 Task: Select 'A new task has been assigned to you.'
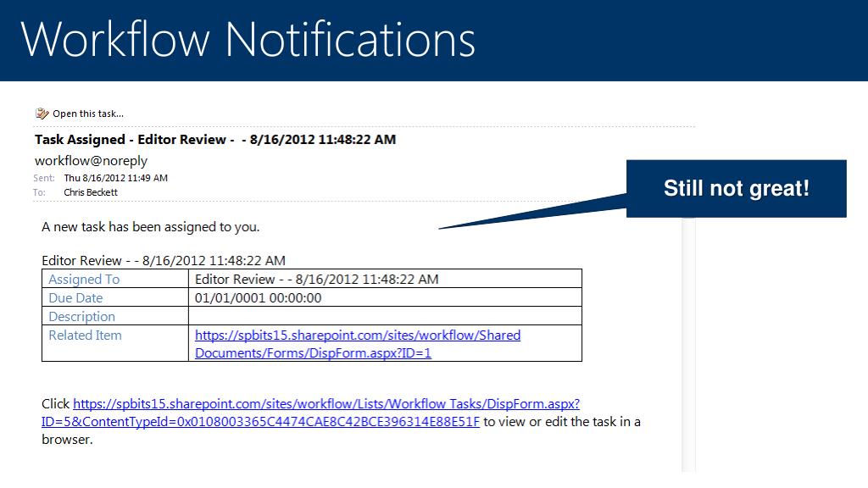click(x=151, y=227)
